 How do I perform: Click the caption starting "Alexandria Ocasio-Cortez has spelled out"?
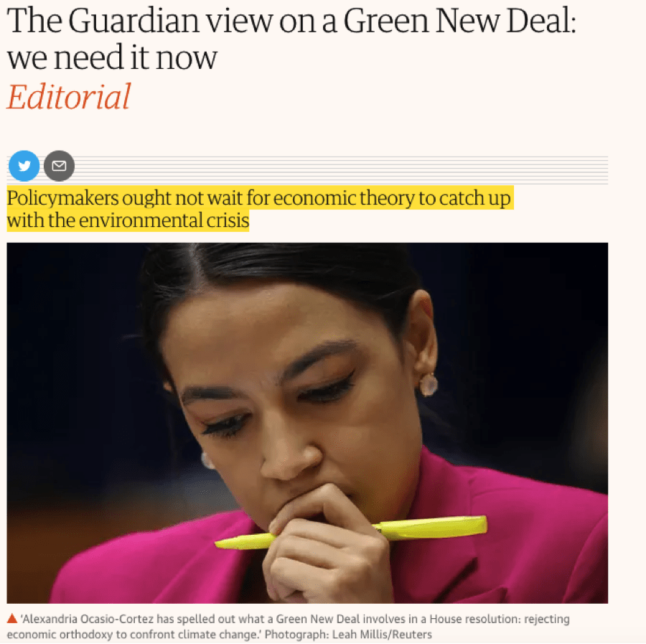tap(289, 626)
